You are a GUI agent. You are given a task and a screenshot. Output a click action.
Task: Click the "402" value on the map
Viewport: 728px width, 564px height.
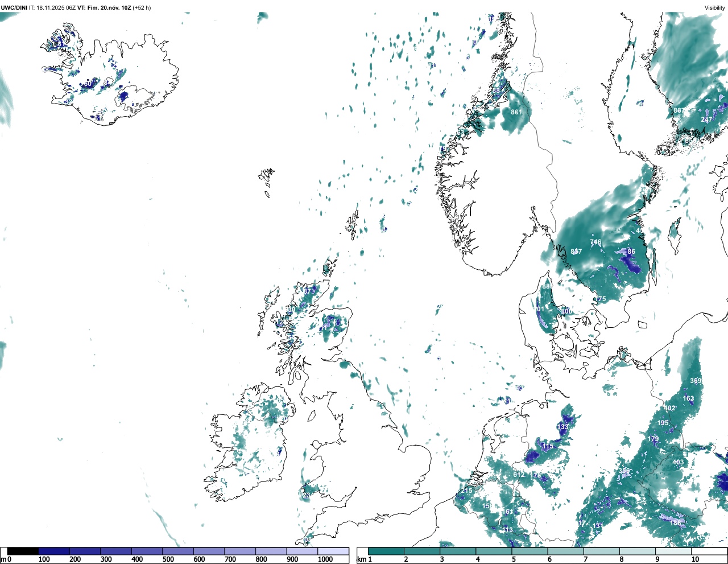coord(670,409)
